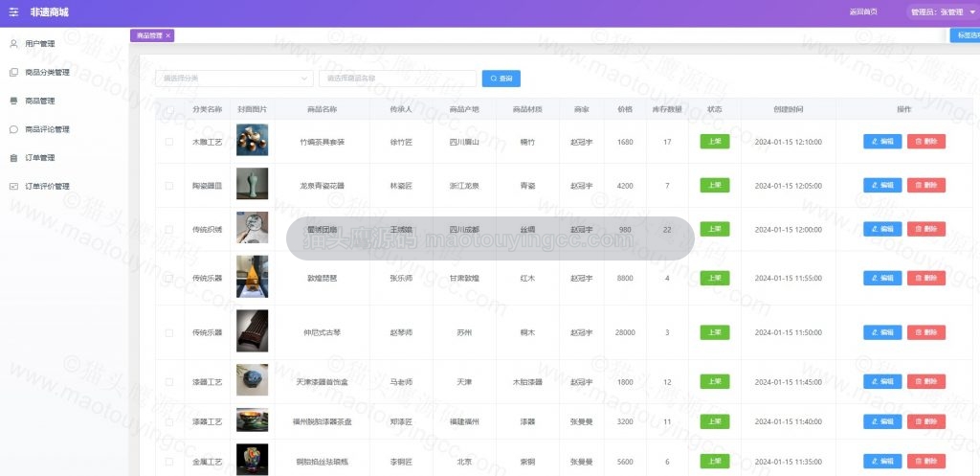Viewport: 980px width, 476px height.
Task: Edit the 蜀绣团扇 product
Action: (882, 229)
